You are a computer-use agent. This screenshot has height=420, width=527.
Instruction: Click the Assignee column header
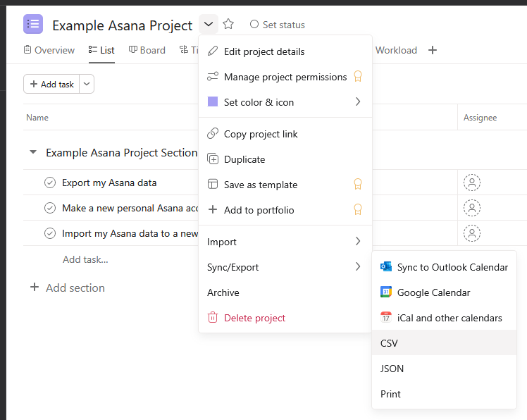point(480,118)
